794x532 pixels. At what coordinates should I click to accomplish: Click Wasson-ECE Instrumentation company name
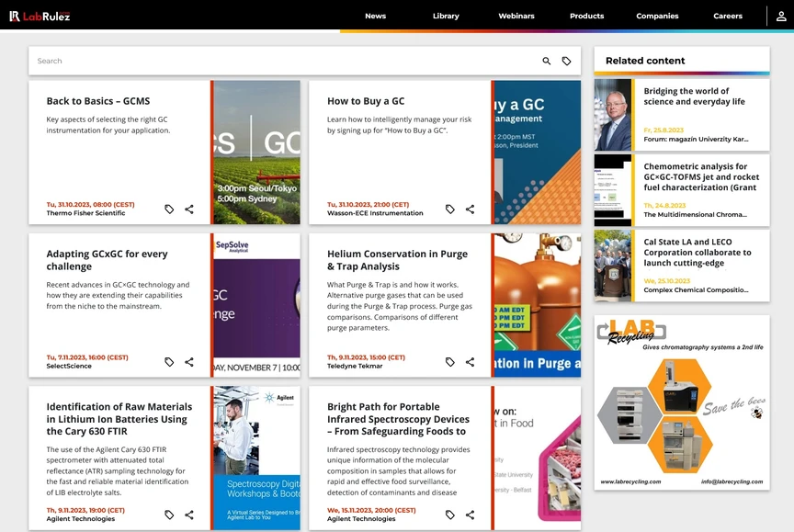[x=375, y=213]
